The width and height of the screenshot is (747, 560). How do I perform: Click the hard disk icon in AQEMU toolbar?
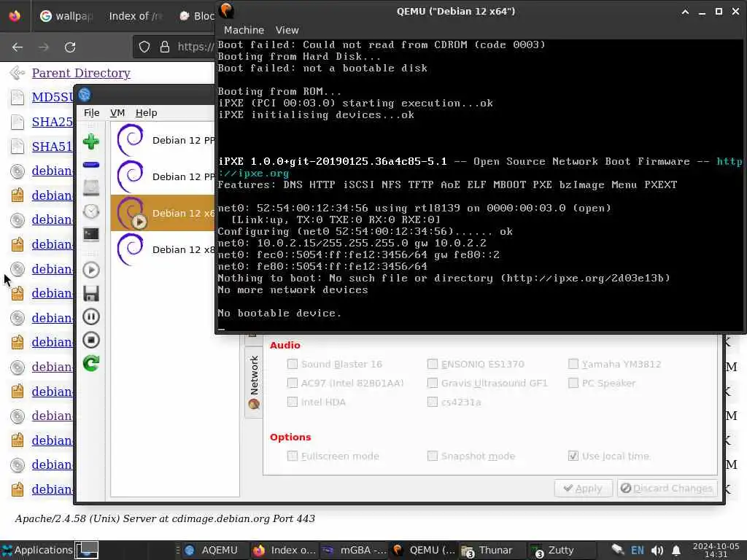(91, 187)
